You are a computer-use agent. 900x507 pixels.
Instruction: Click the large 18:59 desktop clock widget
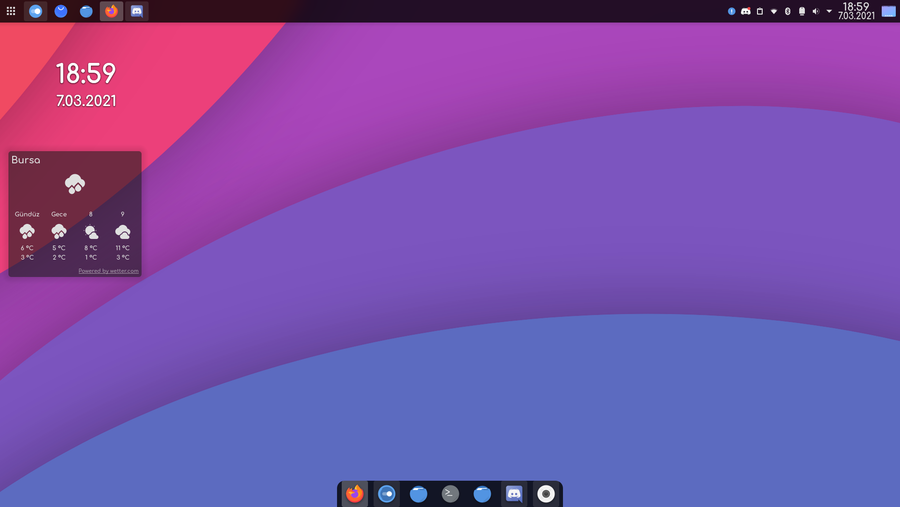point(86,73)
